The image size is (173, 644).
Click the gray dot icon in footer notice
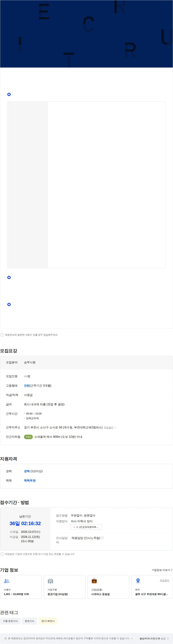[x=6, y=638]
